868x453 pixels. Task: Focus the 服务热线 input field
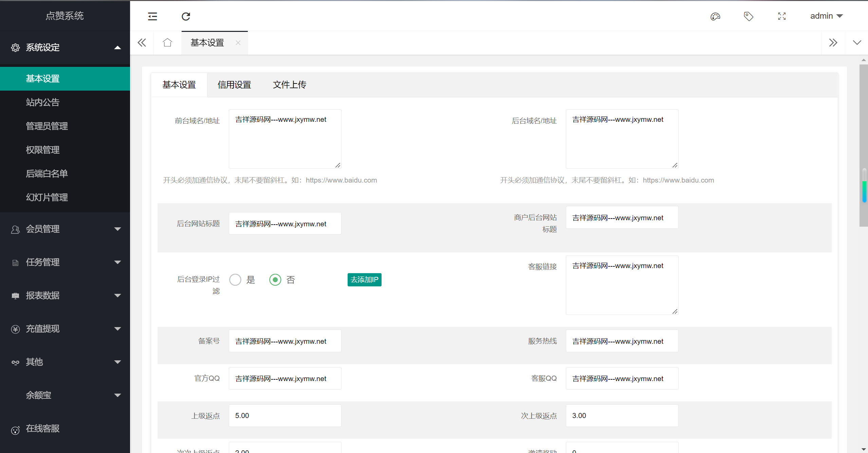coord(622,341)
